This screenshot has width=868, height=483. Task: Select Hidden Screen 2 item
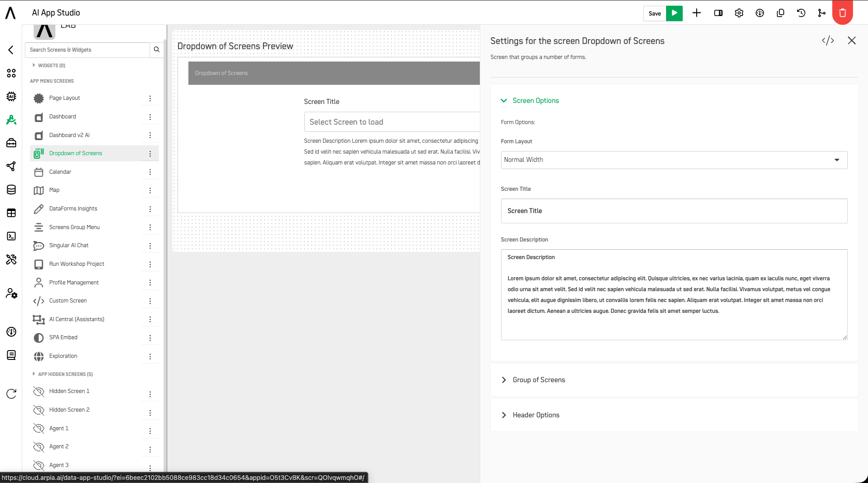click(x=69, y=410)
